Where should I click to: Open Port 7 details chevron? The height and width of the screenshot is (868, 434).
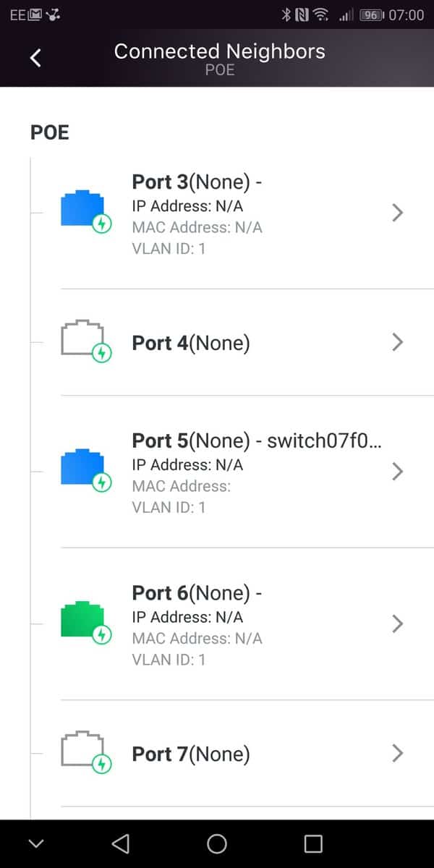pos(396,753)
